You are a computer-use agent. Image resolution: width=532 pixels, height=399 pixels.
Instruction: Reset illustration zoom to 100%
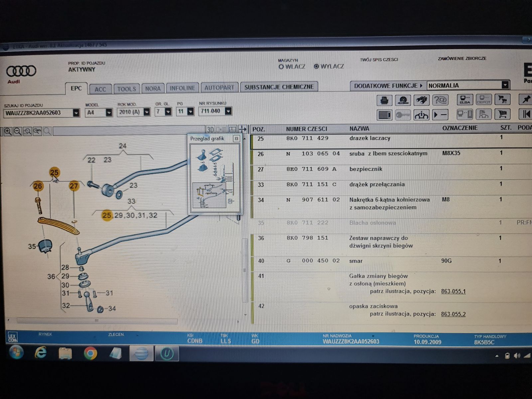pos(37,131)
